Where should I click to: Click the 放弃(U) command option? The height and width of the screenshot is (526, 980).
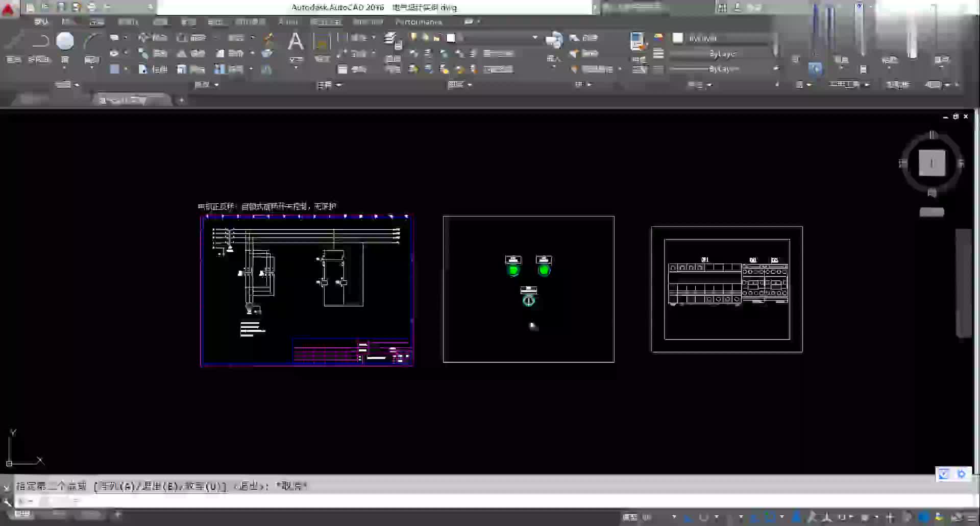click(204, 486)
